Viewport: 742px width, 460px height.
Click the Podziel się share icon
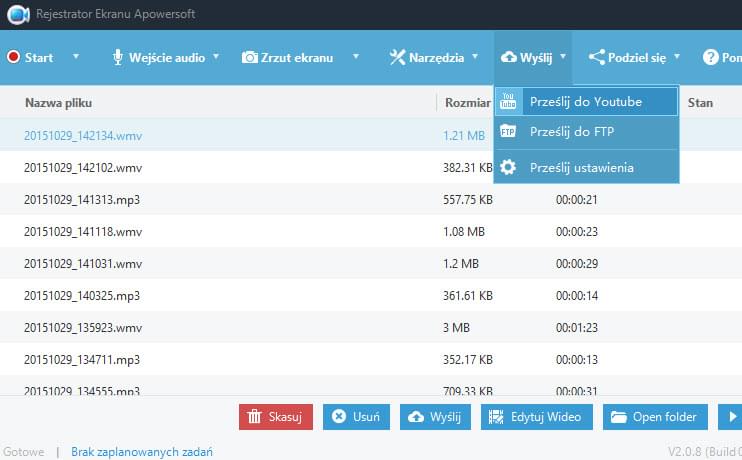pyautogui.click(x=597, y=58)
